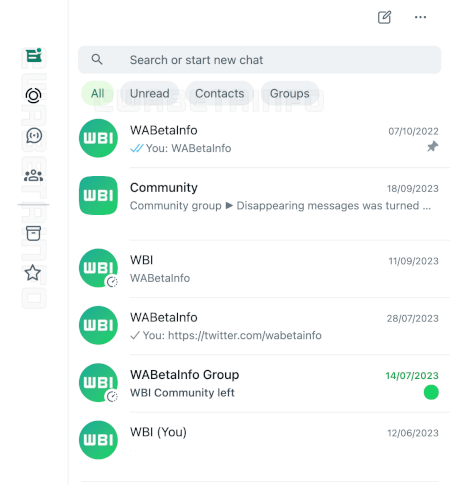The height and width of the screenshot is (485, 450).
Task: Select the All filter chip
Action: 97,93
